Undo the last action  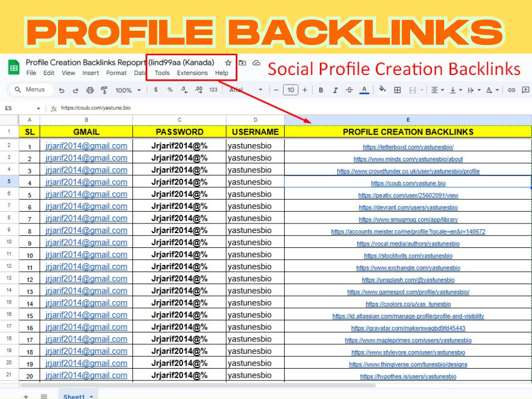pos(61,89)
